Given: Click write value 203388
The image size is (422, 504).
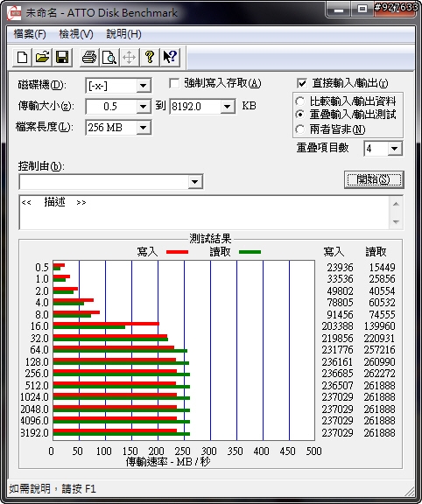Looking at the screenshot, I should click(x=337, y=325).
